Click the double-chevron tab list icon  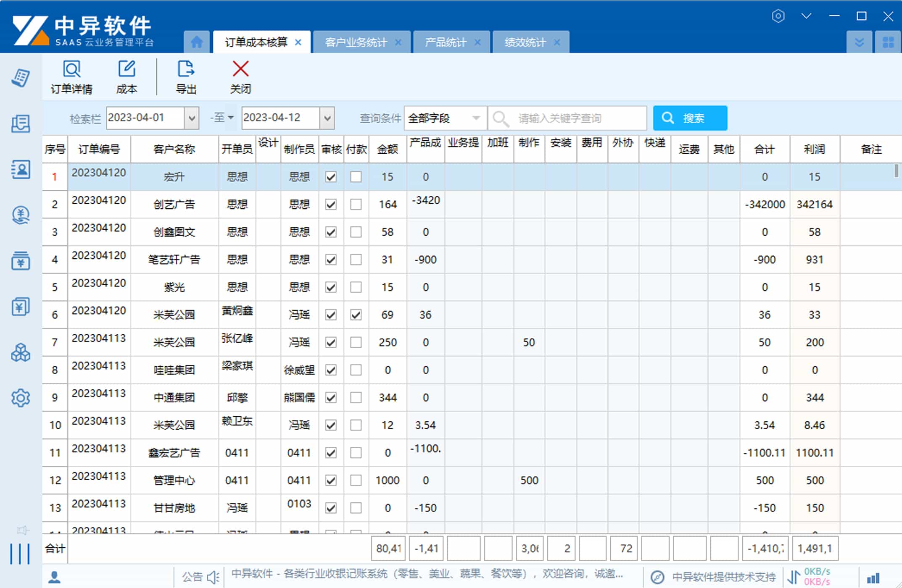[x=860, y=42]
